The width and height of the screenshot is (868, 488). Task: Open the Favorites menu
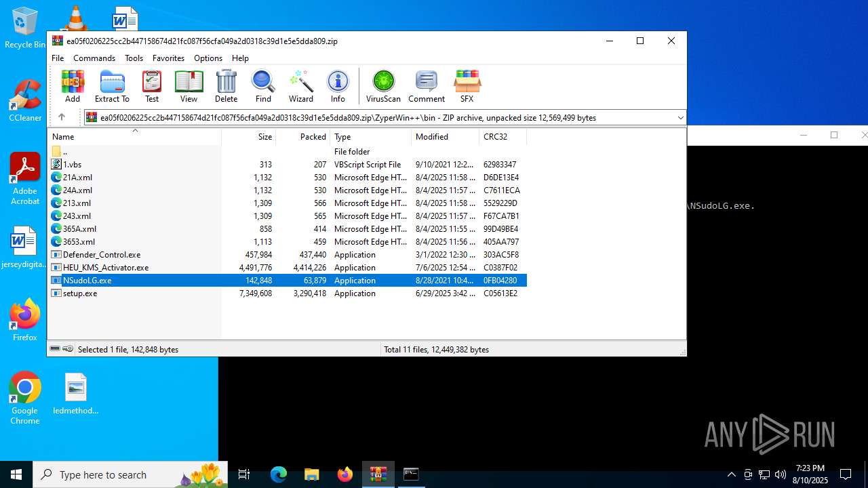pos(168,58)
